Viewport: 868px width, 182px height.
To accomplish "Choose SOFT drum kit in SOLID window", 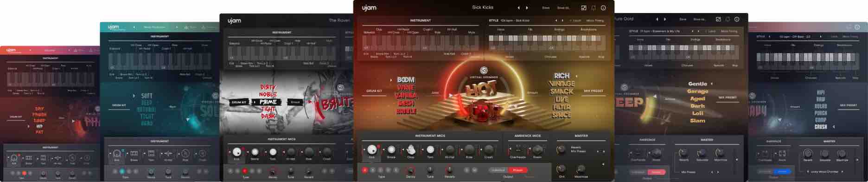I will (x=147, y=96).
